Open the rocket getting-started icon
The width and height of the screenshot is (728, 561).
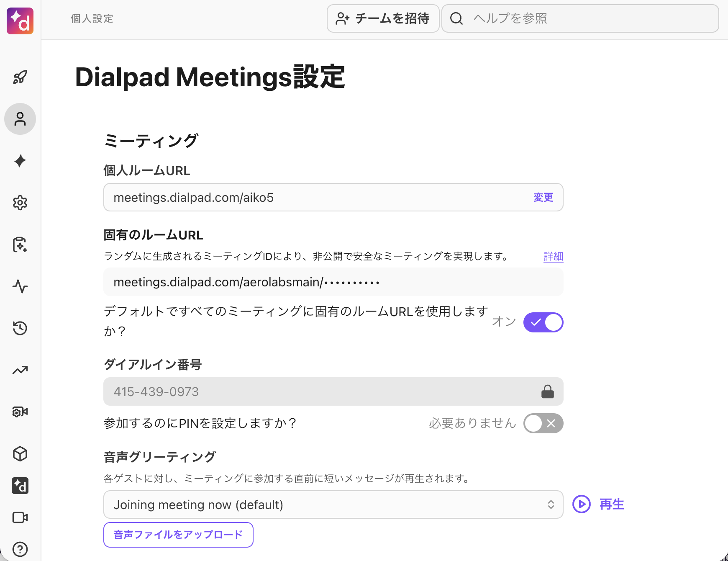coord(20,77)
